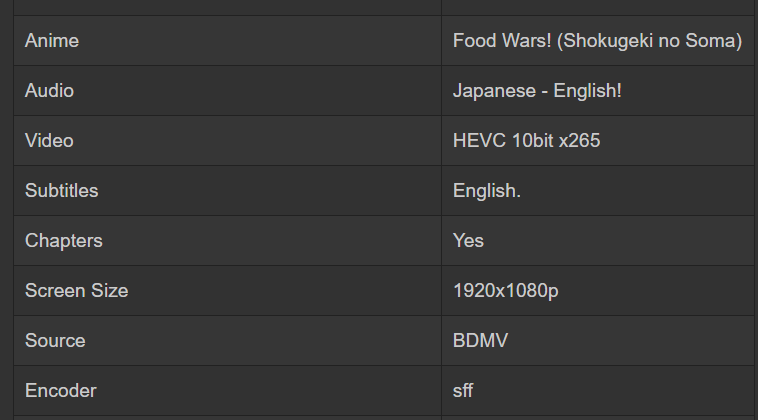Click the sff encoder value

point(463,391)
